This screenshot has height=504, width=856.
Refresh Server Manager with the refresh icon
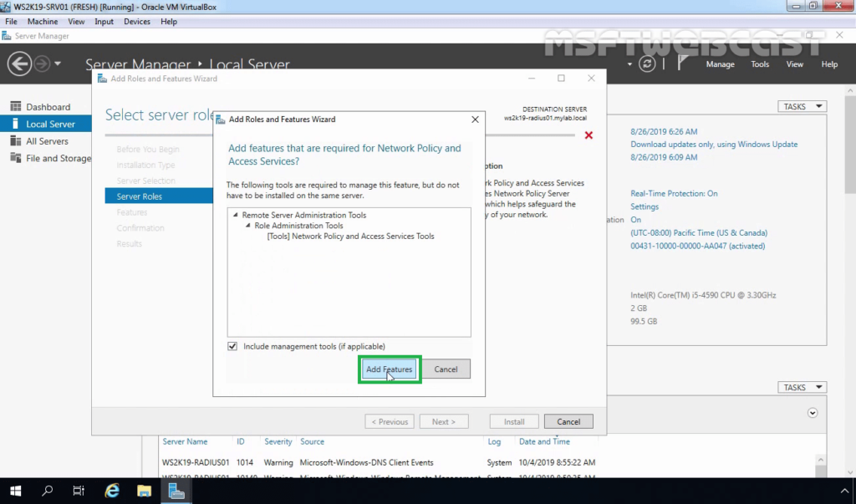pyautogui.click(x=647, y=64)
